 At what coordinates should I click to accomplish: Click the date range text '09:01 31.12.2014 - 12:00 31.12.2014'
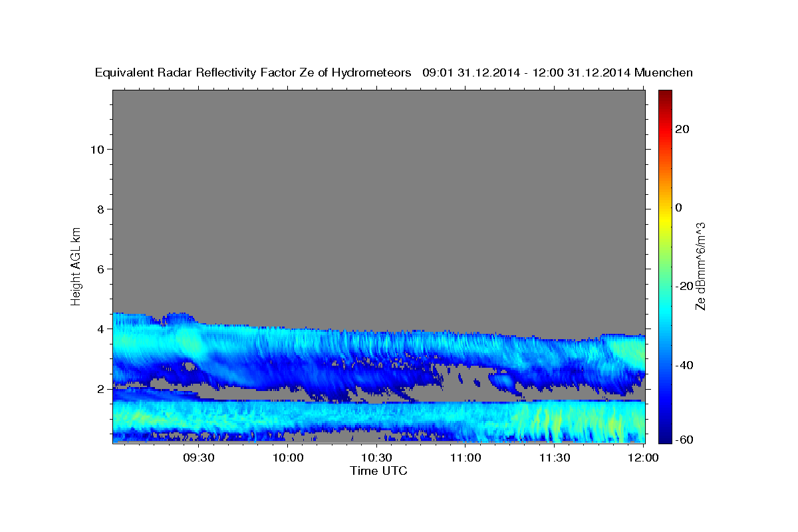527,72
